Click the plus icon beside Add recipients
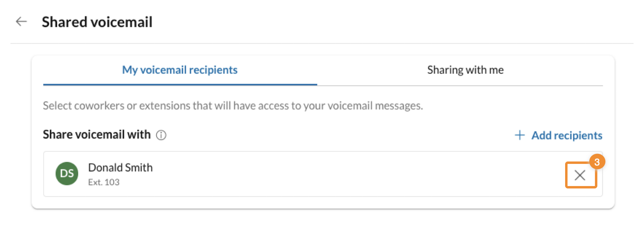Image resolution: width=644 pixels, height=240 pixels. click(520, 136)
